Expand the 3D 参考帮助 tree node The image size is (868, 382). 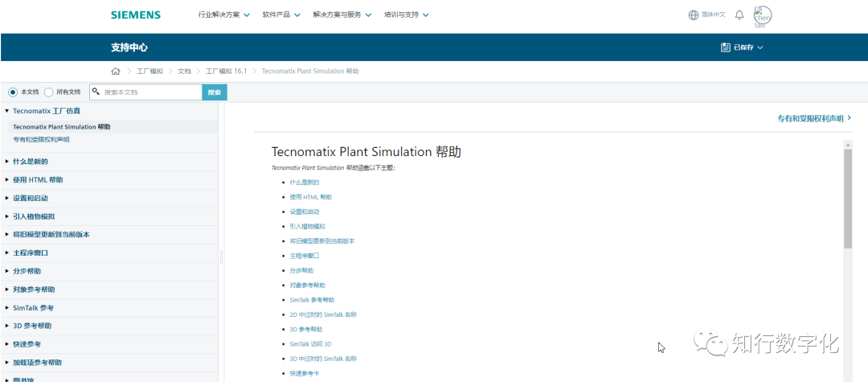6,326
